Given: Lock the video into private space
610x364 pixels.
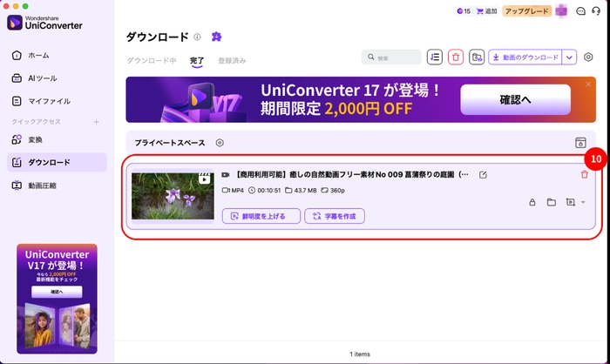Looking at the screenshot, I should (532, 202).
